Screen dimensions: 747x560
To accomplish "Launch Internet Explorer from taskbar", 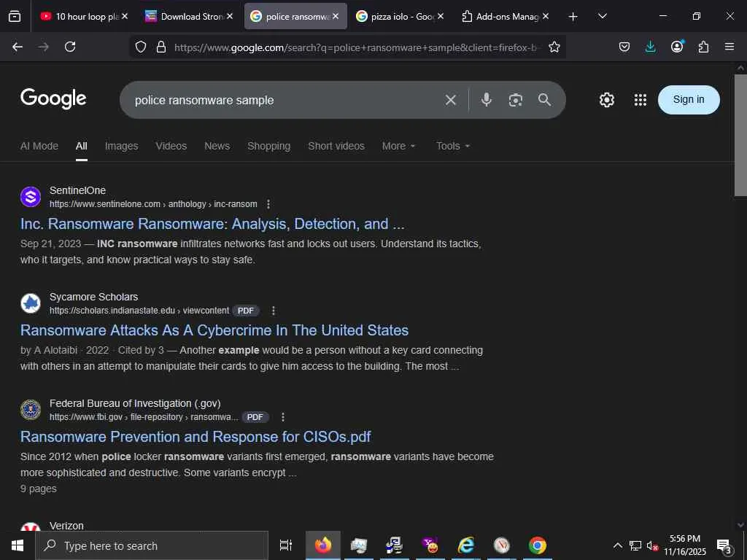I will pyautogui.click(x=465, y=545).
